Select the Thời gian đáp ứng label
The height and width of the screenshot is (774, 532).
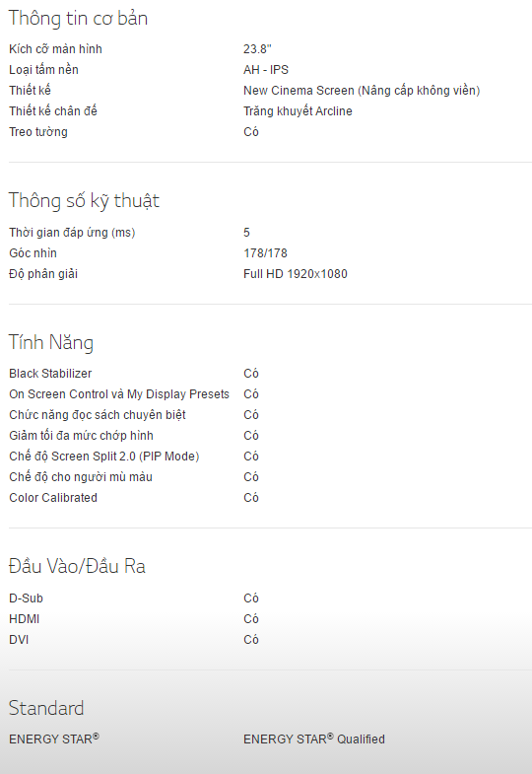[x=72, y=233]
